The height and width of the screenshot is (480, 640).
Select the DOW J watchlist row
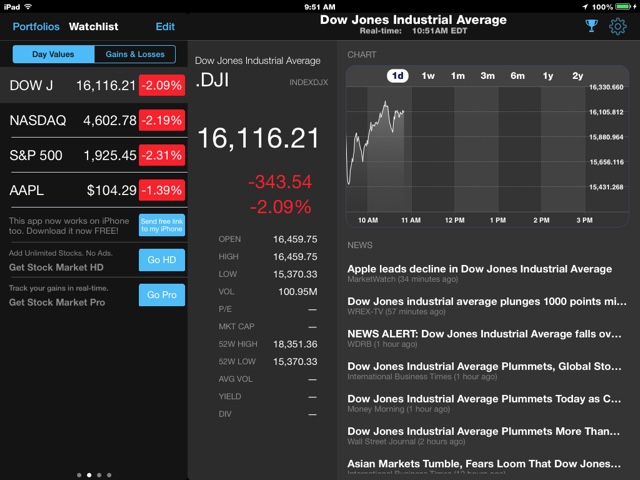tap(94, 85)
